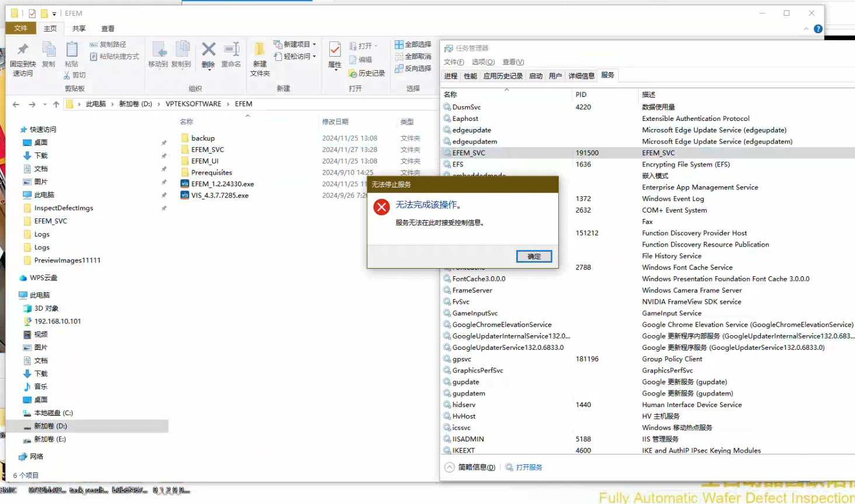Click the Forward arrow in Explorer
Screen dimensions: 855x504
(32, 105)
